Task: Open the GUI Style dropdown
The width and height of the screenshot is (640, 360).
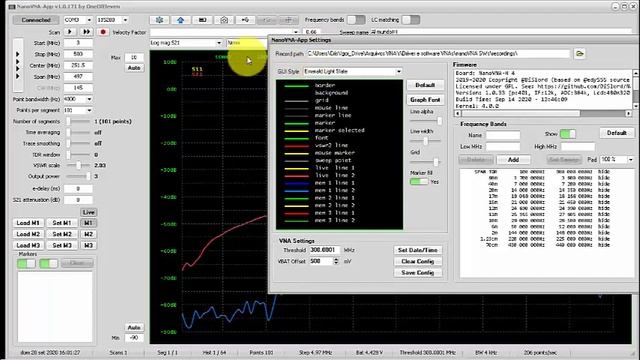Action: click(x=353, y=71)
